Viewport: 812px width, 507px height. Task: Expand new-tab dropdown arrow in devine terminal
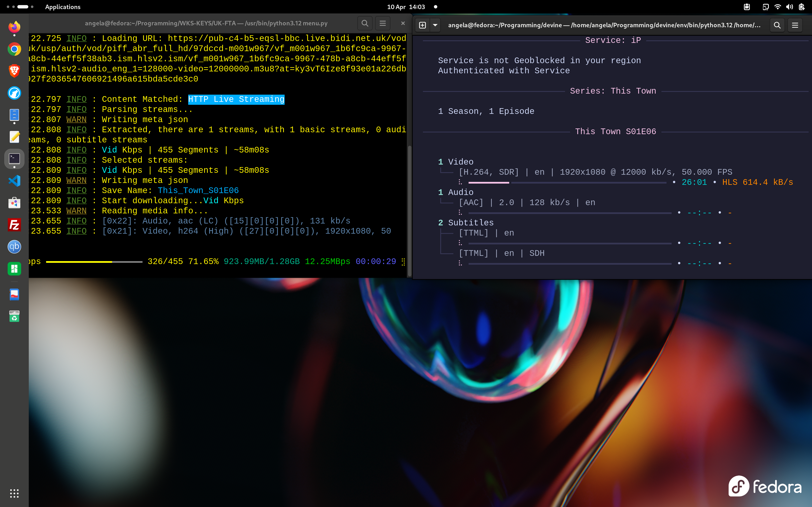[435, 25]
